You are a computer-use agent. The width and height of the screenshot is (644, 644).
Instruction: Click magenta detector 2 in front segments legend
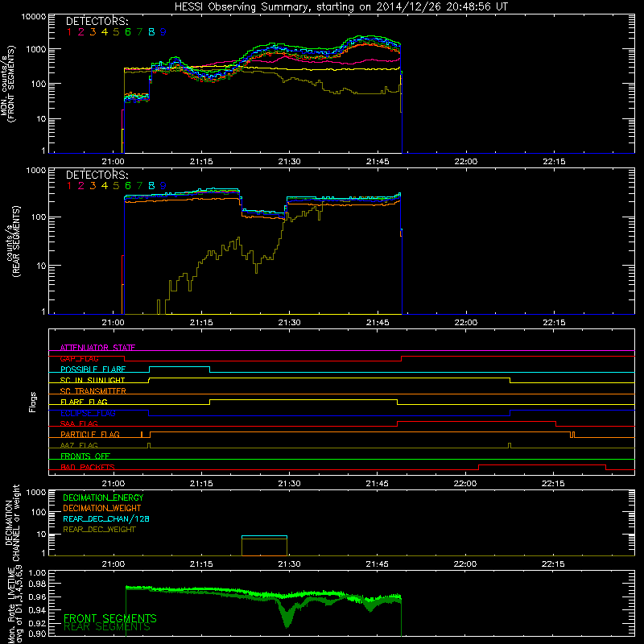pyautogui.click(x=81, y=32)
